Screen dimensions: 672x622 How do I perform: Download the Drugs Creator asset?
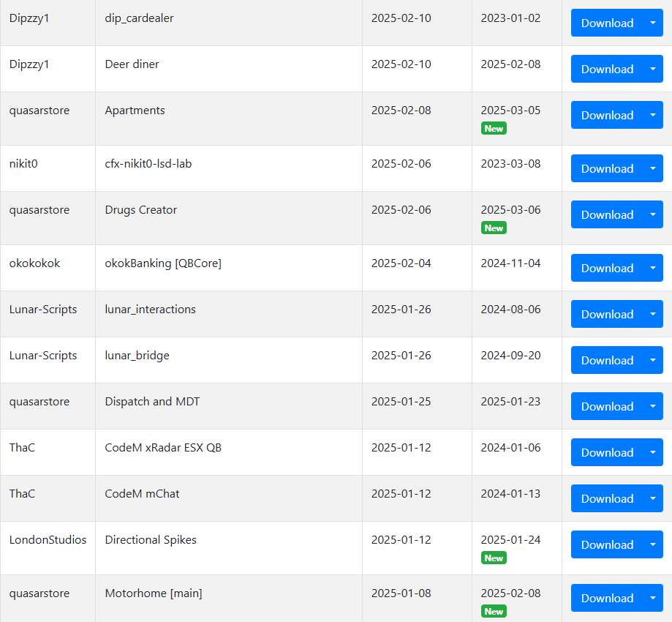pyautogui.click(x=607, y=214)
